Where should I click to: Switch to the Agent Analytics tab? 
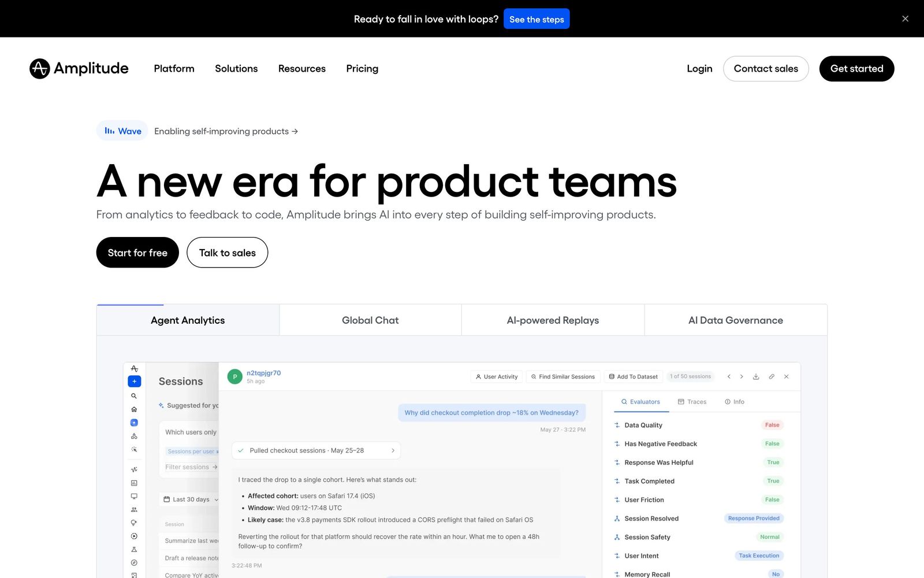pos(188,320)
